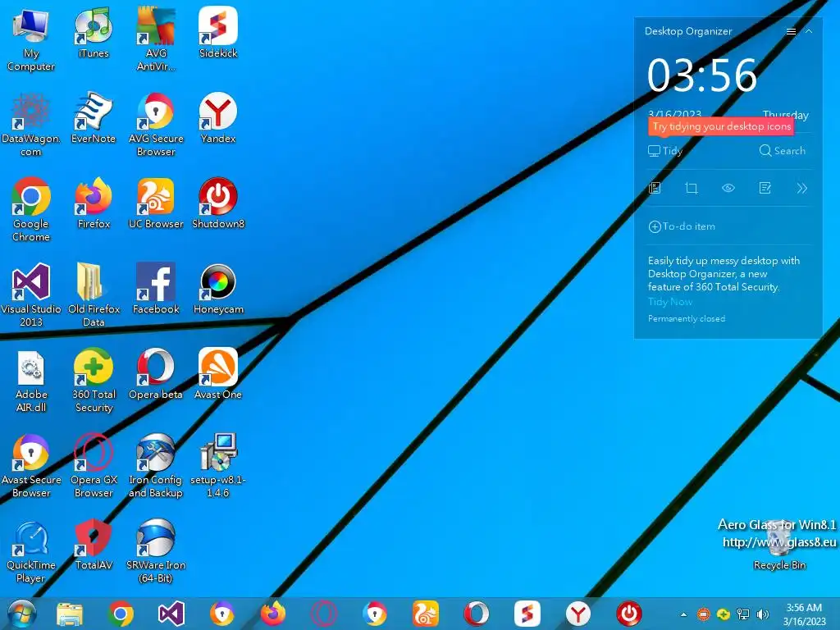Open the taskbar clock showing 3:56 AM
This screenshot has width=840, height=630.
804,614
